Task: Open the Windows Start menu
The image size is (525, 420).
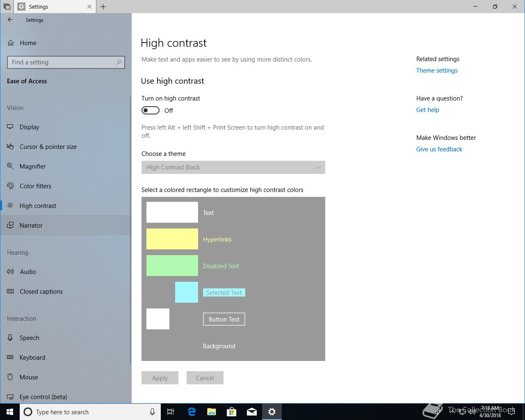Action: 10,412
